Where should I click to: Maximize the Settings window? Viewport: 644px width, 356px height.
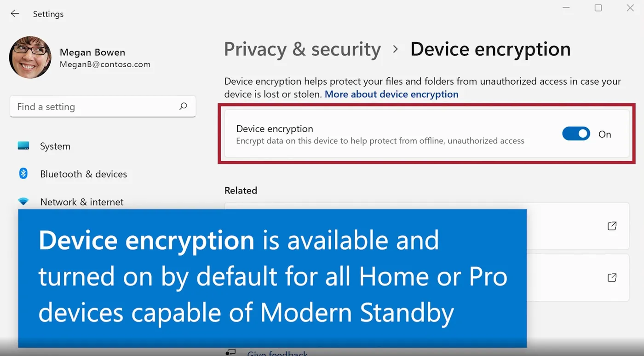point(598,8)
